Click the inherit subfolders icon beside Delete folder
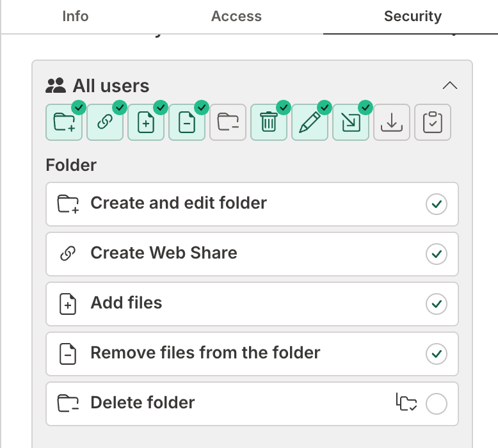 point(406,403)
